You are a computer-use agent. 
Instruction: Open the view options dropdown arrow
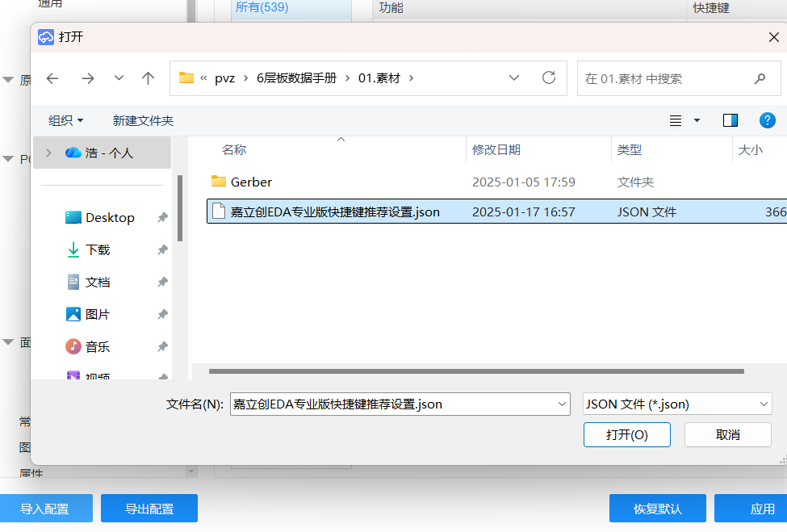[x=697, y=120]
